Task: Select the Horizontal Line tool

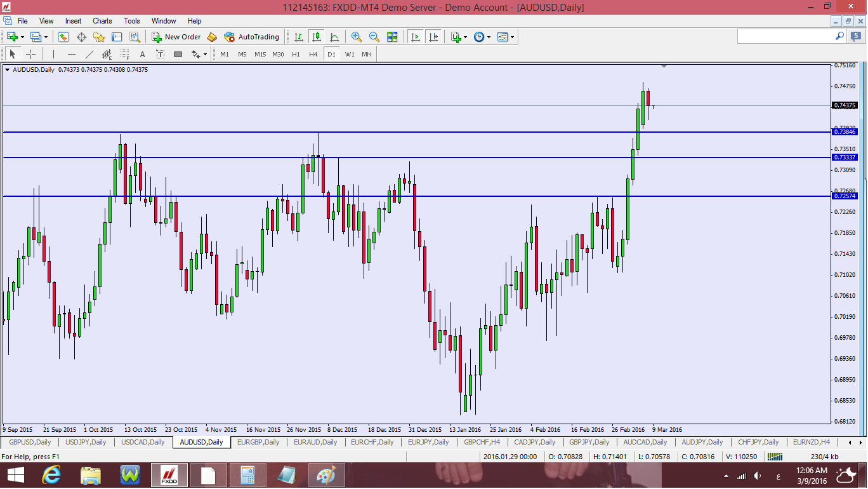Action: pyautogui.click(x=71, y=54)
